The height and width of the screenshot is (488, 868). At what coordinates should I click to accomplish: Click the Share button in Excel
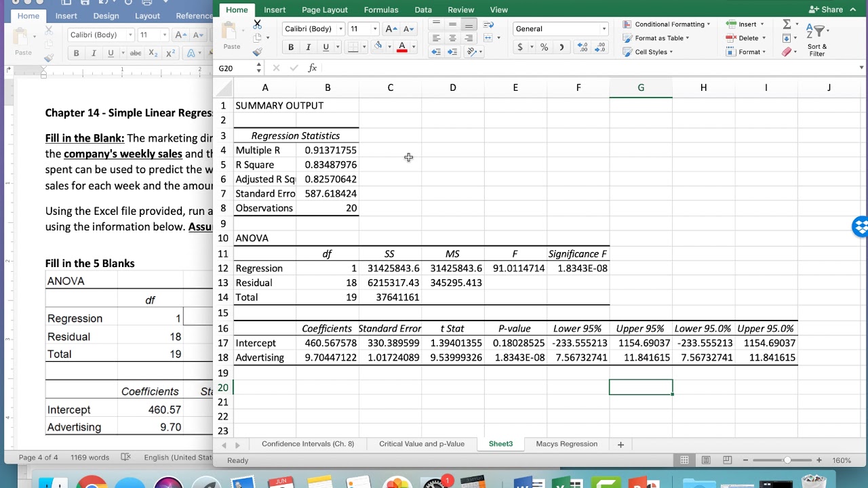(827, 9)
